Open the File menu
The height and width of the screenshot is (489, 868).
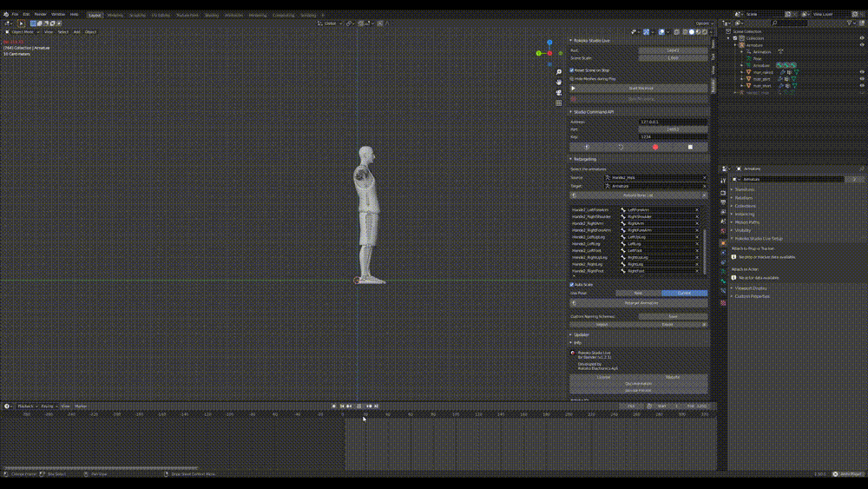pyautogui.click(x=15, y=15)
